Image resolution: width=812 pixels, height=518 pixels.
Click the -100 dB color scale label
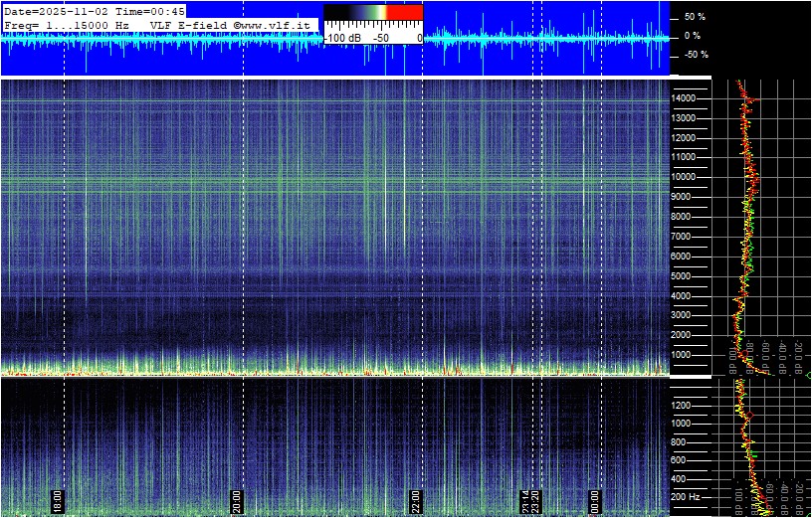tap(343, 38)
